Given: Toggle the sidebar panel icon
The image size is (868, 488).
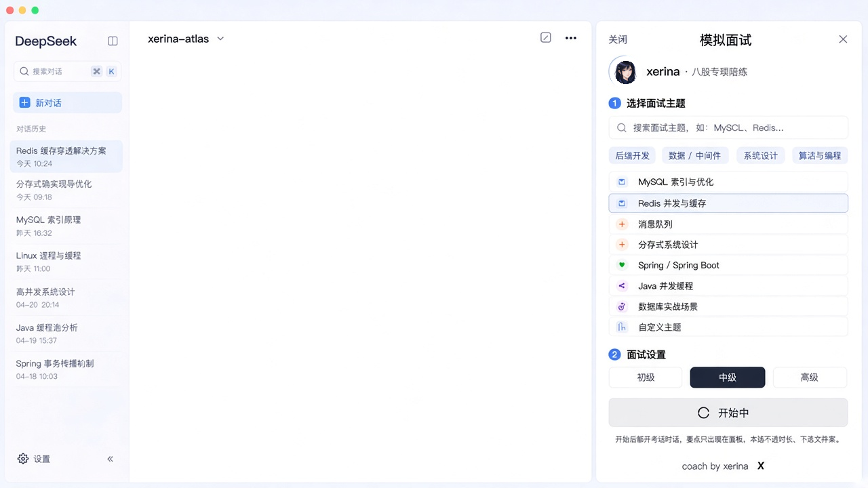Looking at the screenshot, I should [x=113, y=41].
